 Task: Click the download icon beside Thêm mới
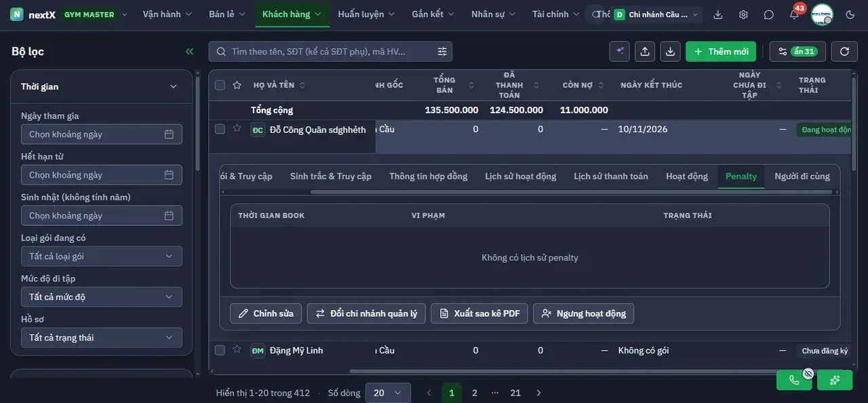point(671,52)
